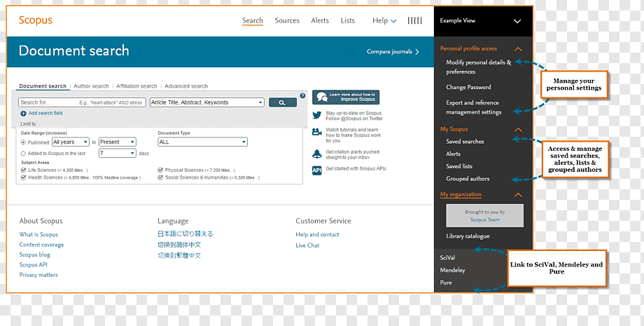Select Added to Scopus in the last radio
This screenshot has width=644, height=326.
(x=23, y=154)
